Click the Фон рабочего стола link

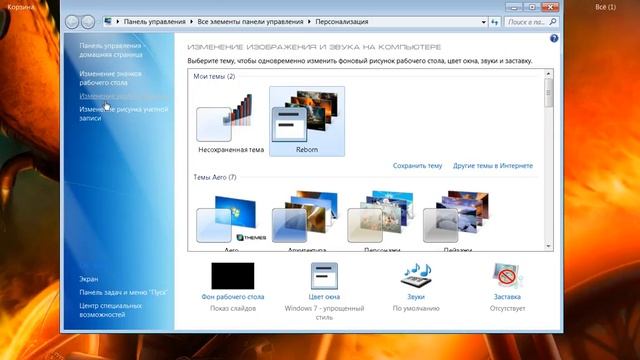tap(233, 297)
